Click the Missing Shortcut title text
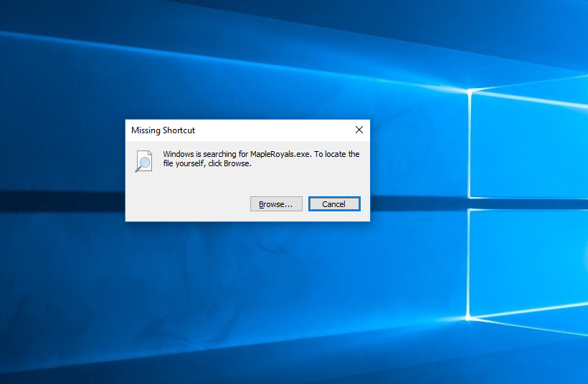Image resolution: width=588 pixels, height=384 pixels. pos(163,130)
